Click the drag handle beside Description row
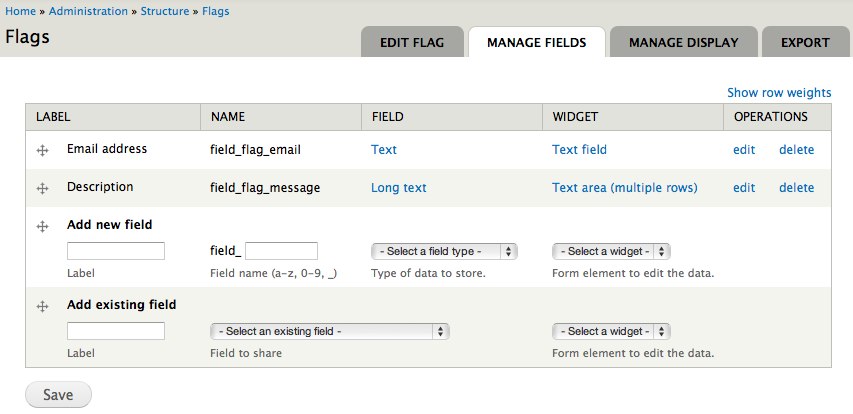 click(42, 189)
